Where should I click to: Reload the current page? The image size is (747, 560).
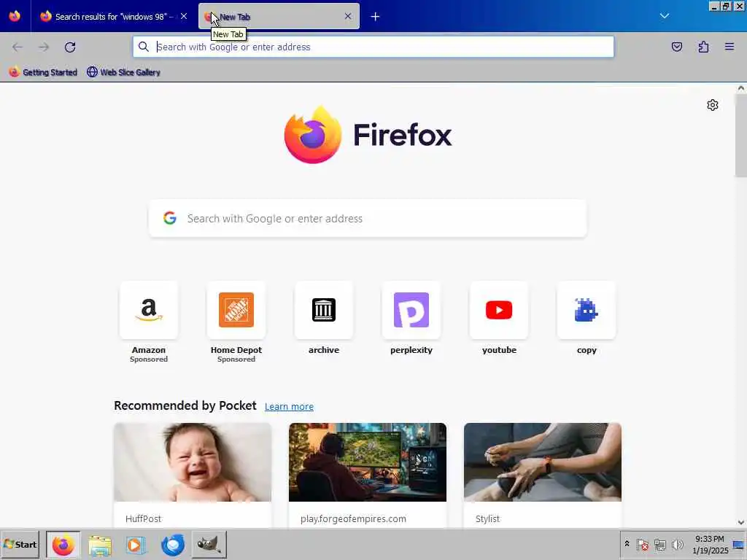(70, 47)
